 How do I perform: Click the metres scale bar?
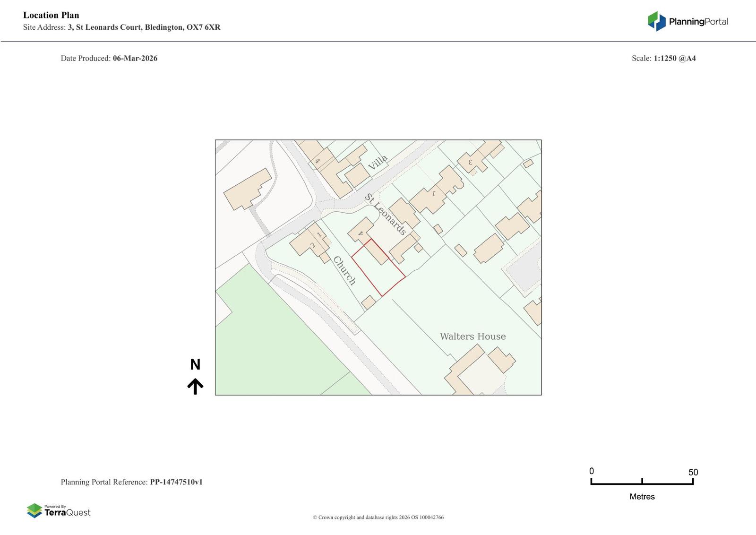pos(642,482)
